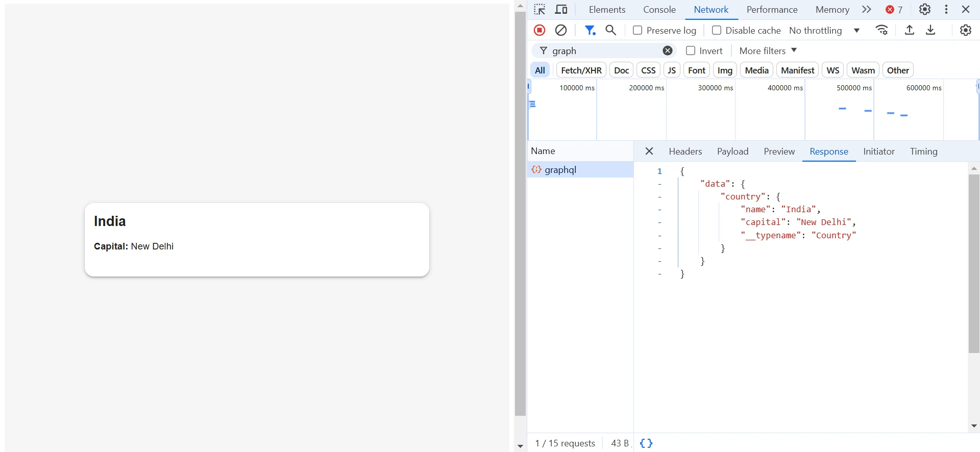Clear the network log
Viewport: 980px width, 452px height.
561,30
